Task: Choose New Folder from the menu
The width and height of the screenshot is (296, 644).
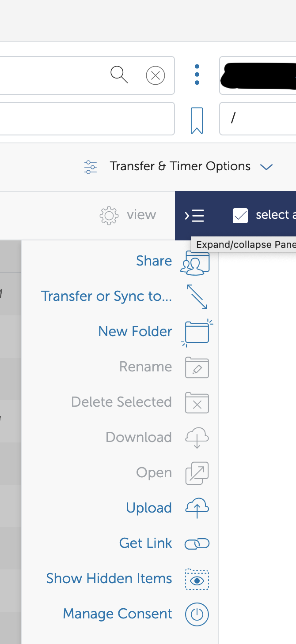Action: coord(135,332)
